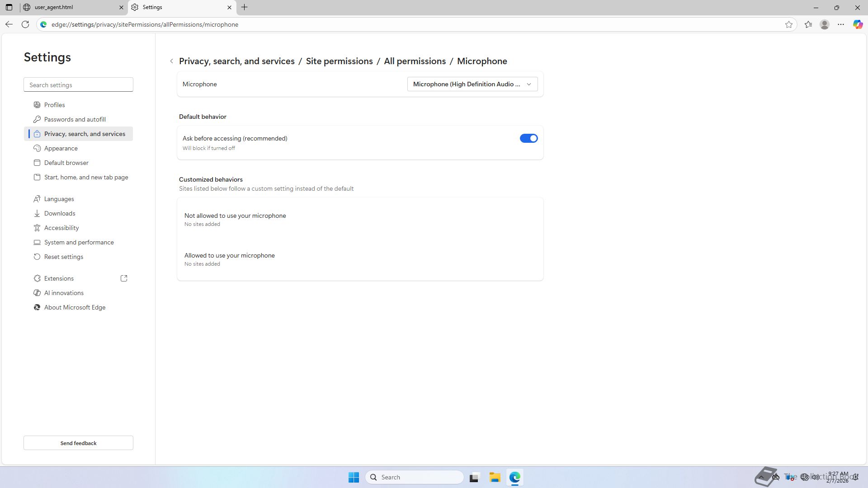The image size is (868, 488).
Task: Open the Settings and more ellipsis menu
Action: tap(841, 24)
